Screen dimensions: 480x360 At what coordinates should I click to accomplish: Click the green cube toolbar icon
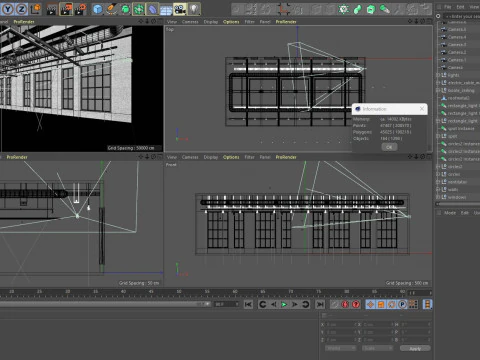point(371,9)
